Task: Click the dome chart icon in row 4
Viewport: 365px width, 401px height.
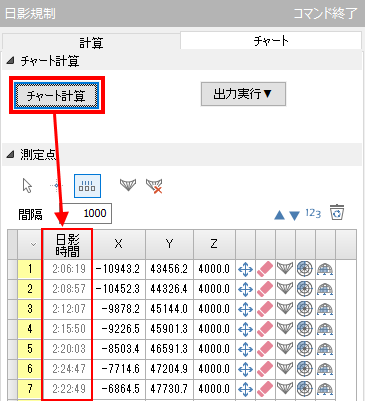Action: pyautogui.click(x=325, y=329)
